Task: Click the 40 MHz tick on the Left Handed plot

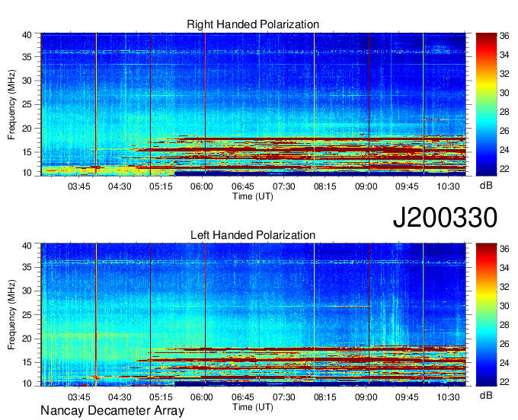Action: pyautogui.click(x=27, y=246)
